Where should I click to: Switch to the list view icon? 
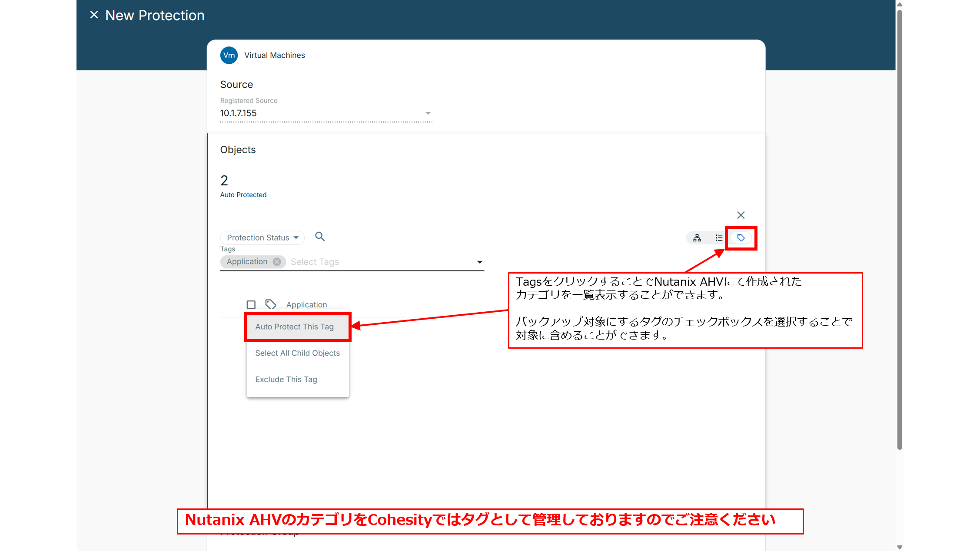[x=718, y=238]
